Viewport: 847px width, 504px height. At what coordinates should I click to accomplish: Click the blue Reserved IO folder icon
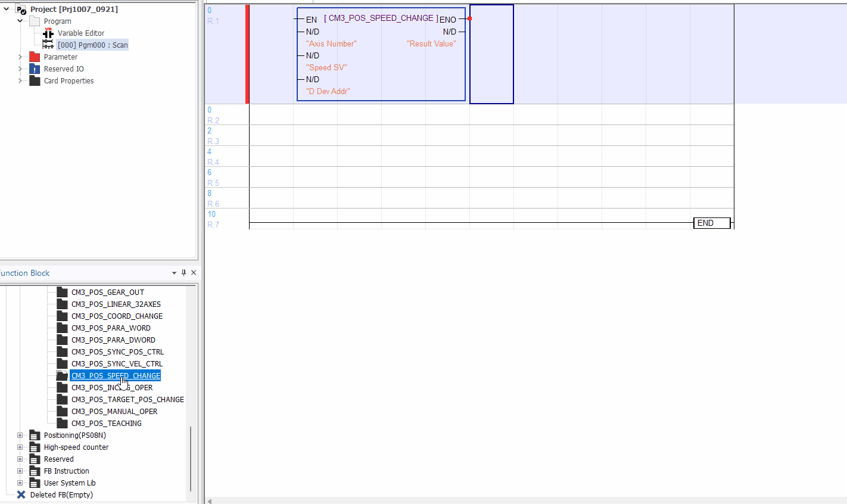click(x=35, y=69)
